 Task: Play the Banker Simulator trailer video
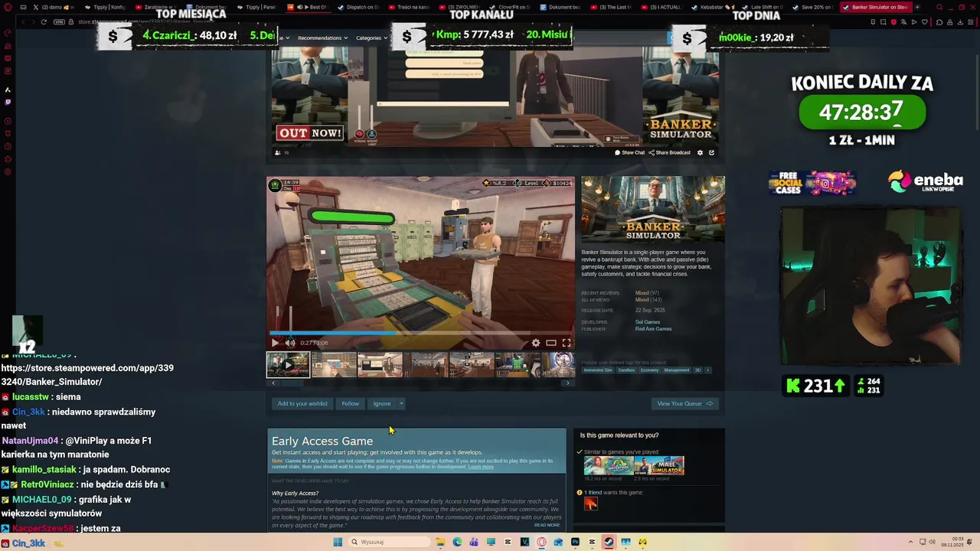tap(275, 343)
